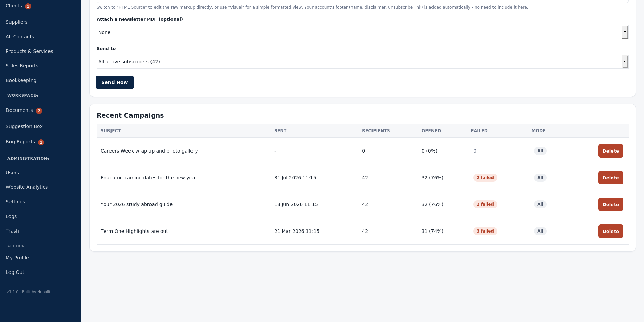Collapse the WORKSPACE section
Screen dimensions: 644x322
tap(23, 96)
